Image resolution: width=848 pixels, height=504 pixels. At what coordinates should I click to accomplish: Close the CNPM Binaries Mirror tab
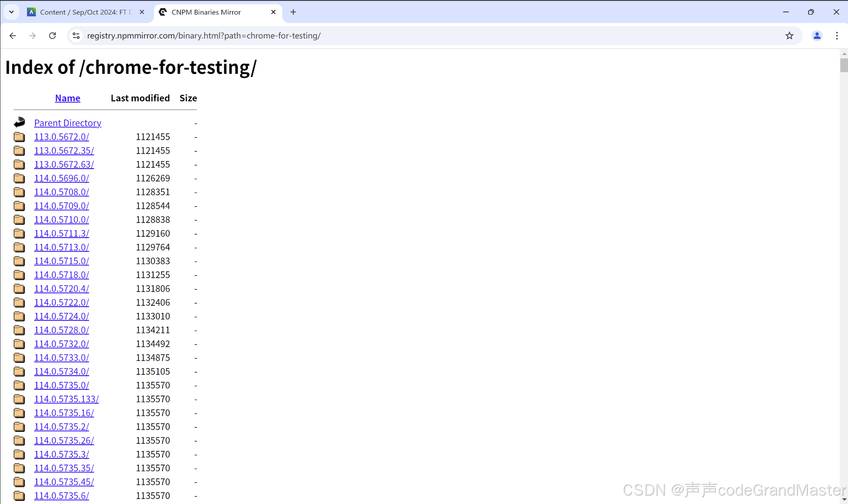click(273, 12)
